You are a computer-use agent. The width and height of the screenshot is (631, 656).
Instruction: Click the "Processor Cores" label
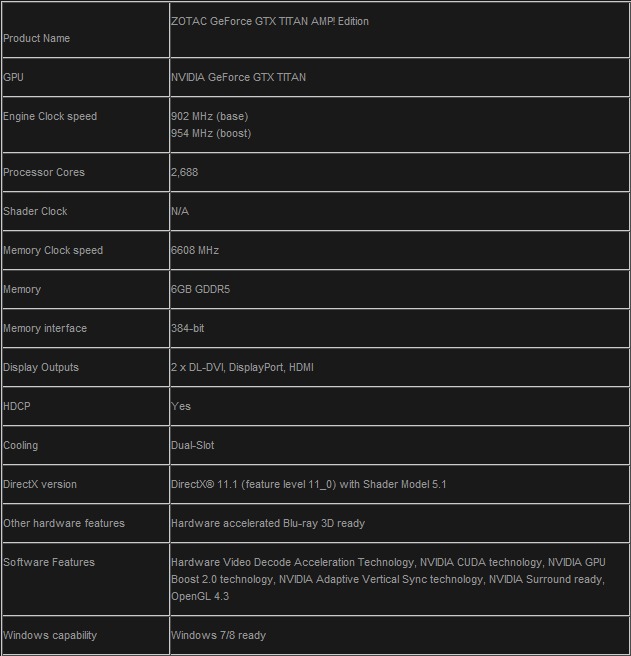44,172
